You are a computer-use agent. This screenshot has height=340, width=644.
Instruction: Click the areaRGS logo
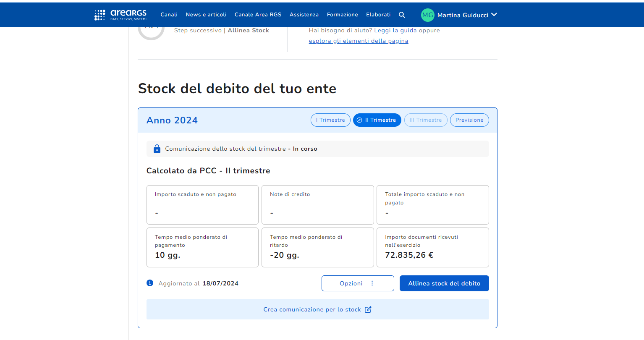[x=121, y=15]
